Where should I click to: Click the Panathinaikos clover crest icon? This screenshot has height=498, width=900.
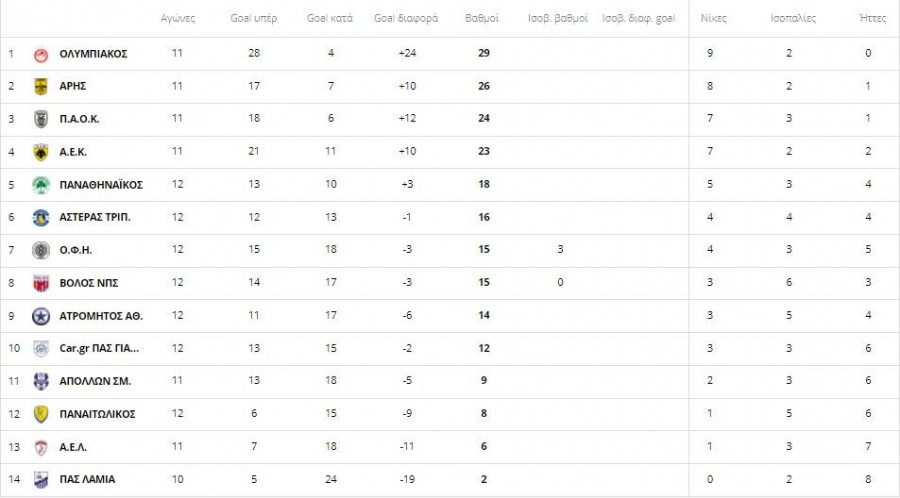(x=41, y=185)
